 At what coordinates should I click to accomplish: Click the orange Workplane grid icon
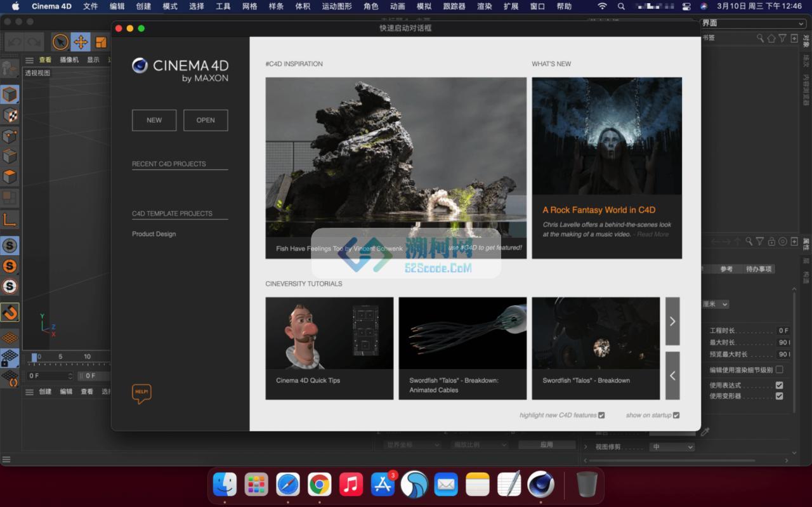[x=10, y=338]
